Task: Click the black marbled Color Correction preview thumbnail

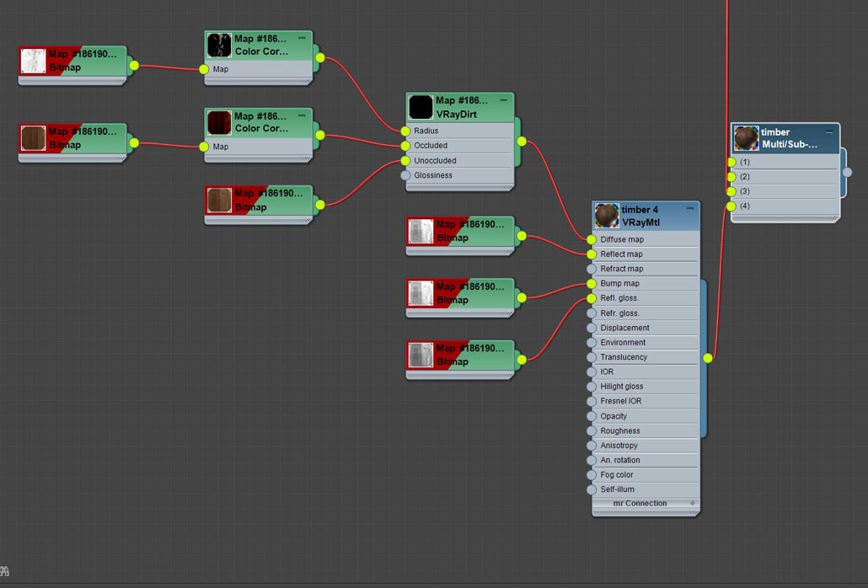Action: point(218,45)
